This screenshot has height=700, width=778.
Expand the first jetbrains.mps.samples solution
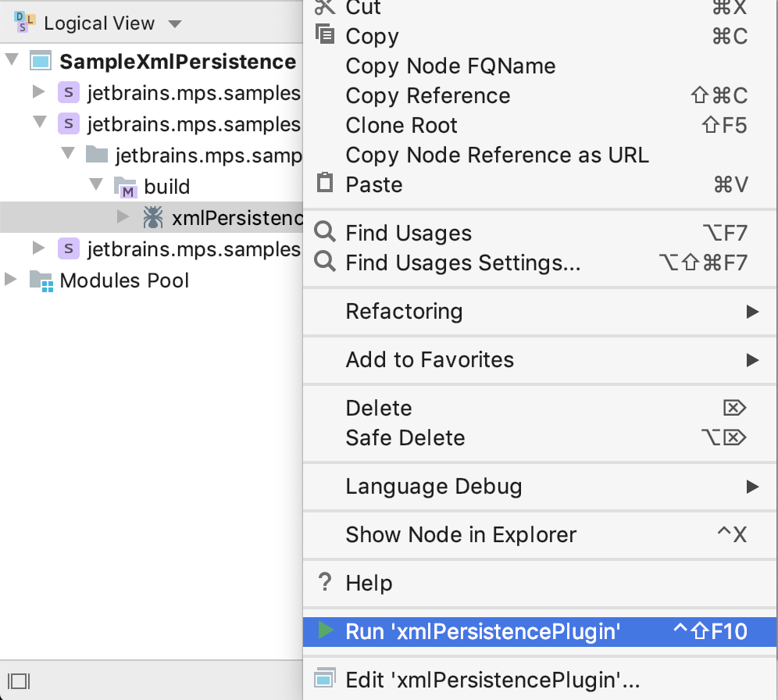[x=39, y=93]
